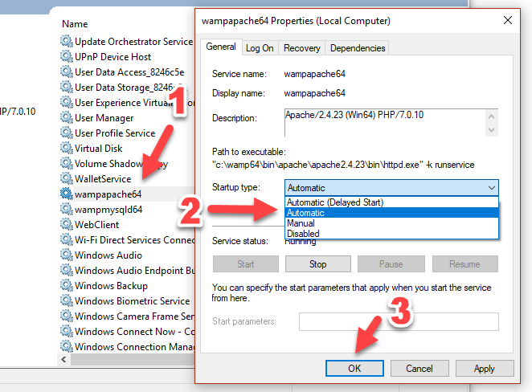Click gear icon of Windows Camera Frame Server
This screenshot has width=532, height=392.
[x=67, y=316]
